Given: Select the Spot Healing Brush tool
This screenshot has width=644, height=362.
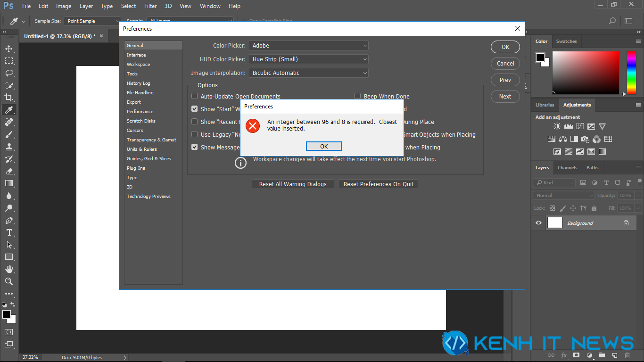Looking at the screenshot, I should pyautogui.click(x=8, y=122).
